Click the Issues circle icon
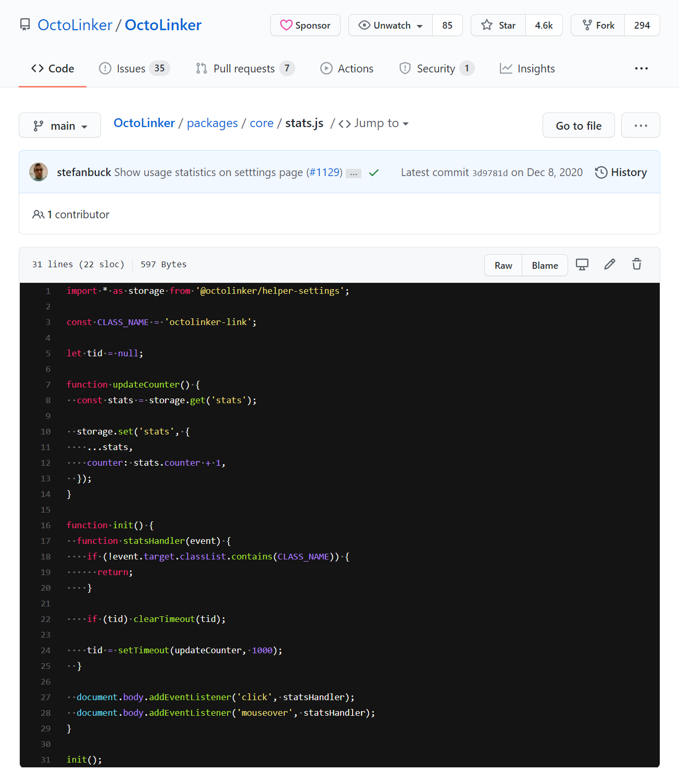 pyautogui.click(x=105, y=68)
